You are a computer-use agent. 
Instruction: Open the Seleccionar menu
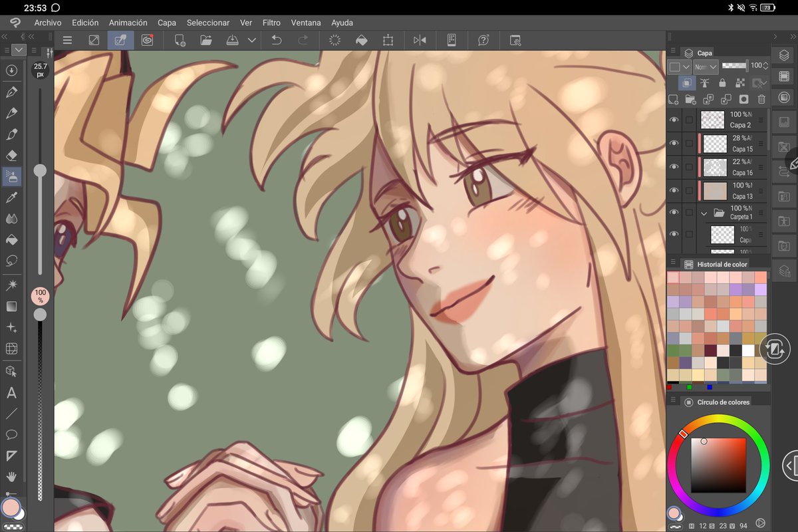click(x=208, y=23)
